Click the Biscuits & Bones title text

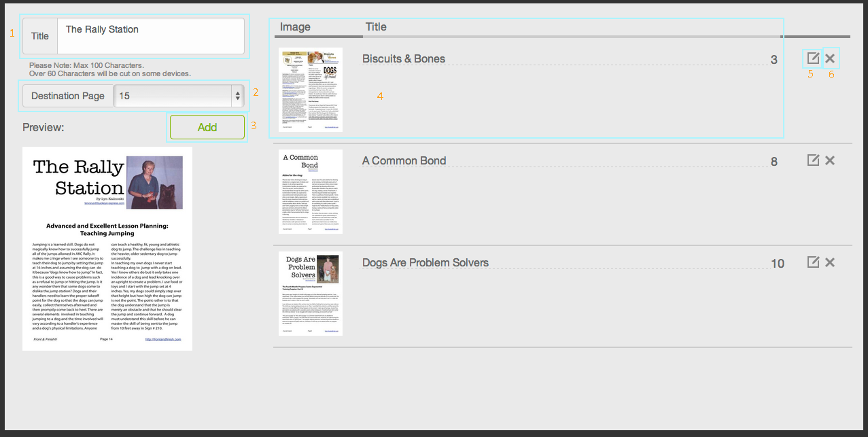[x=404, y=59]
